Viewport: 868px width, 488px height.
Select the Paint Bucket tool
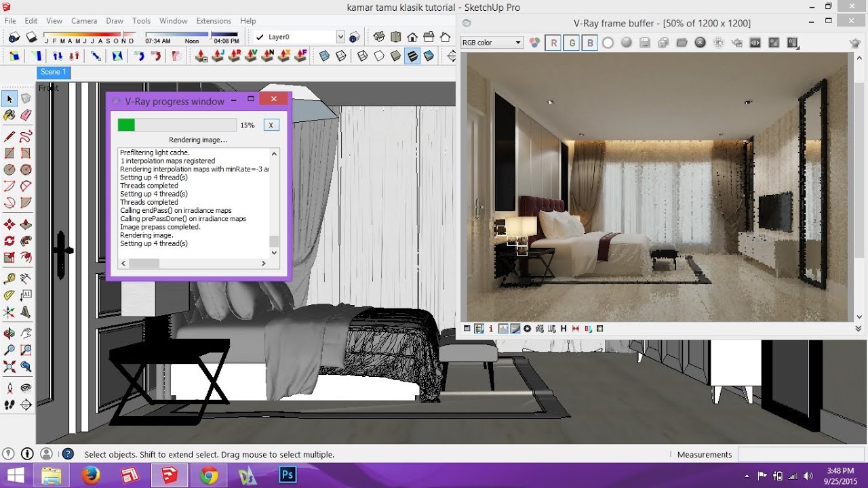[9, 116]
